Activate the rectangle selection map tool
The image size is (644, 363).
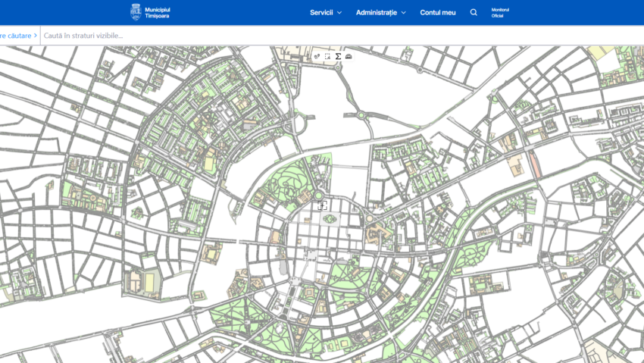pyautogui.click(x=327, y=56)
